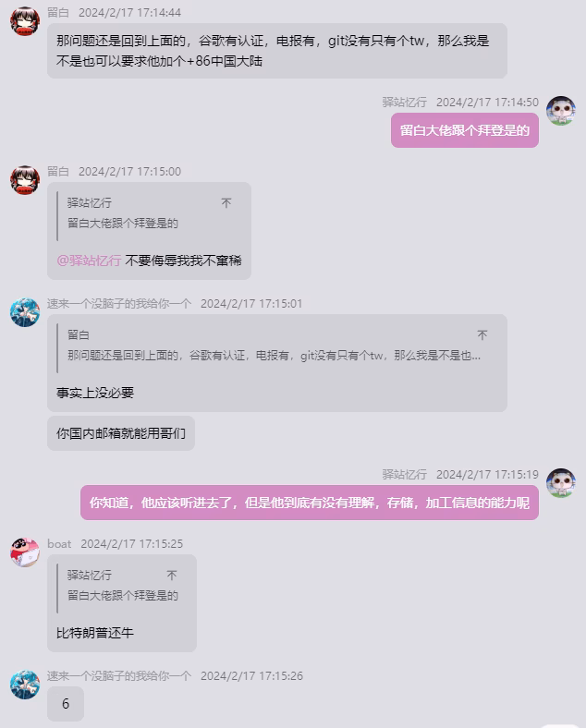Click the avatar beside the "6" message
This screenshot has height=728, width=586.
[x=25, y=685]
